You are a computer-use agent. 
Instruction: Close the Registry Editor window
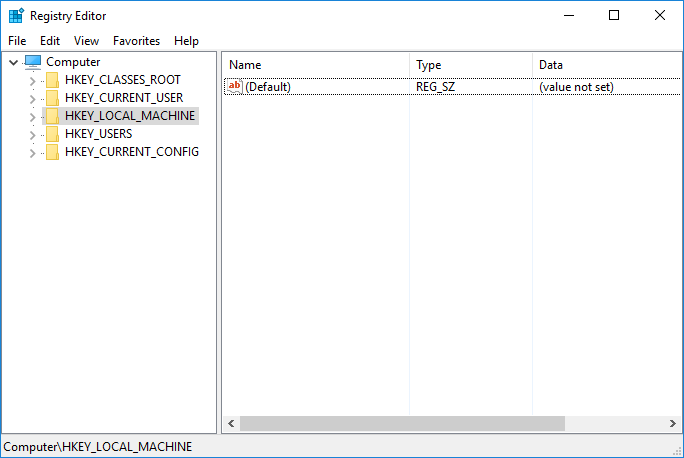coord(660,15)
